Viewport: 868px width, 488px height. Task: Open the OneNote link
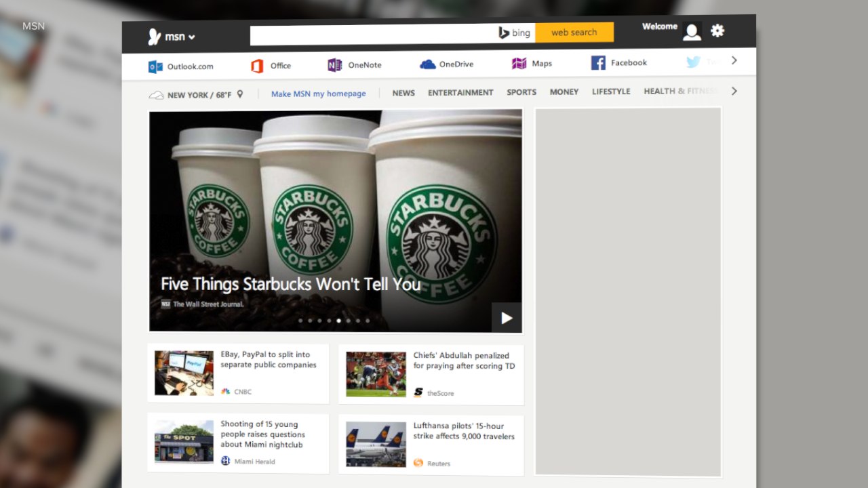coord(365,65)
